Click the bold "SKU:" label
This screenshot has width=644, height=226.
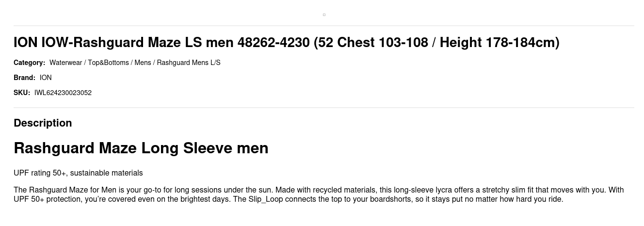click(22, 93)
